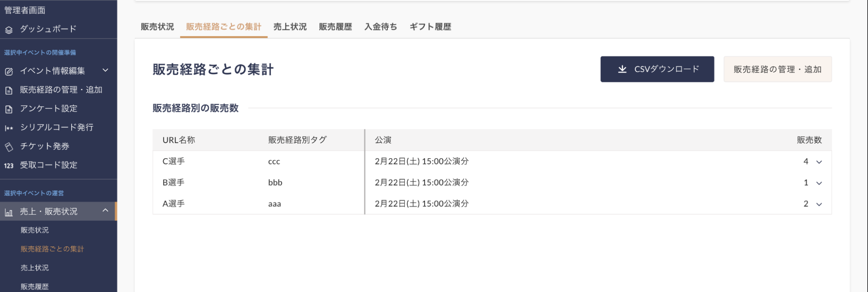Click the download arrow icon on CSV button
The image size is (868, 292).
[x=622, y=69]
